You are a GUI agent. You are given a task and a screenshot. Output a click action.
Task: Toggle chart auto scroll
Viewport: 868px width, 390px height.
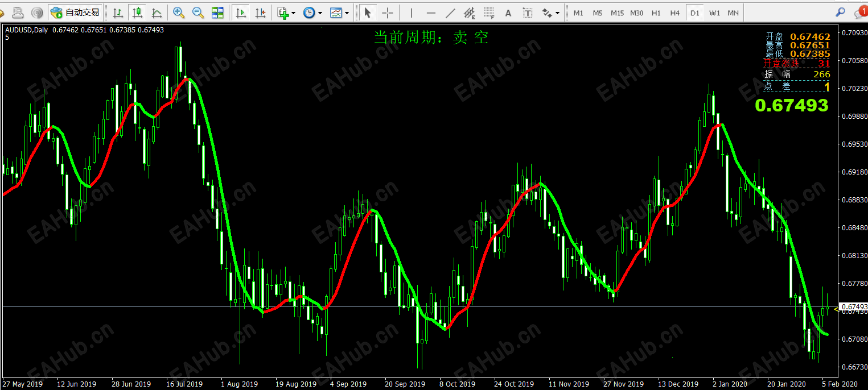pos(241,12)
